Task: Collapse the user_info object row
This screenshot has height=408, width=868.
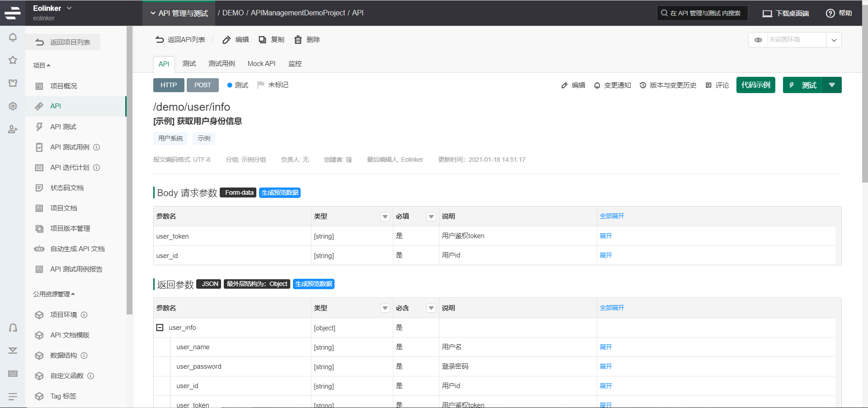Action: [160, 328]
